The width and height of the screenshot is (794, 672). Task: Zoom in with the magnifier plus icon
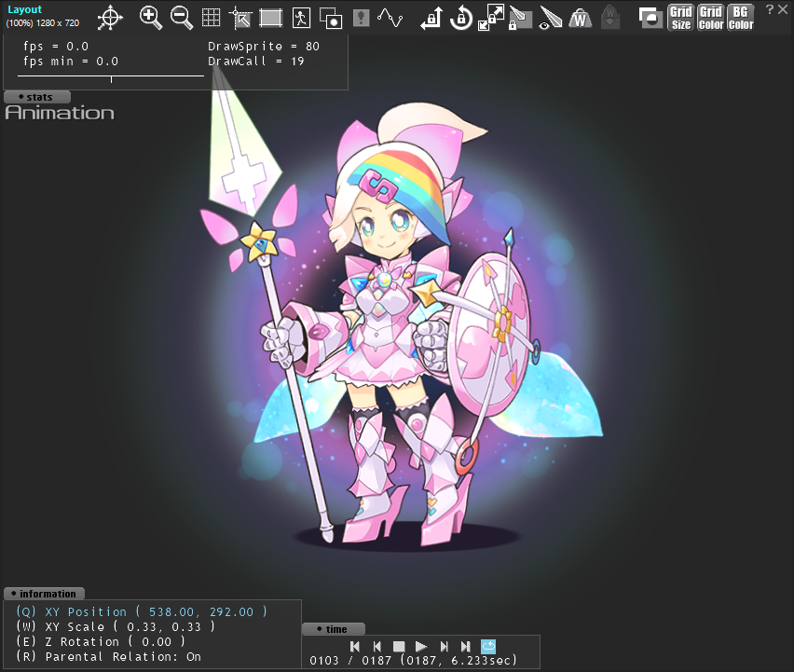pos(150,18)
